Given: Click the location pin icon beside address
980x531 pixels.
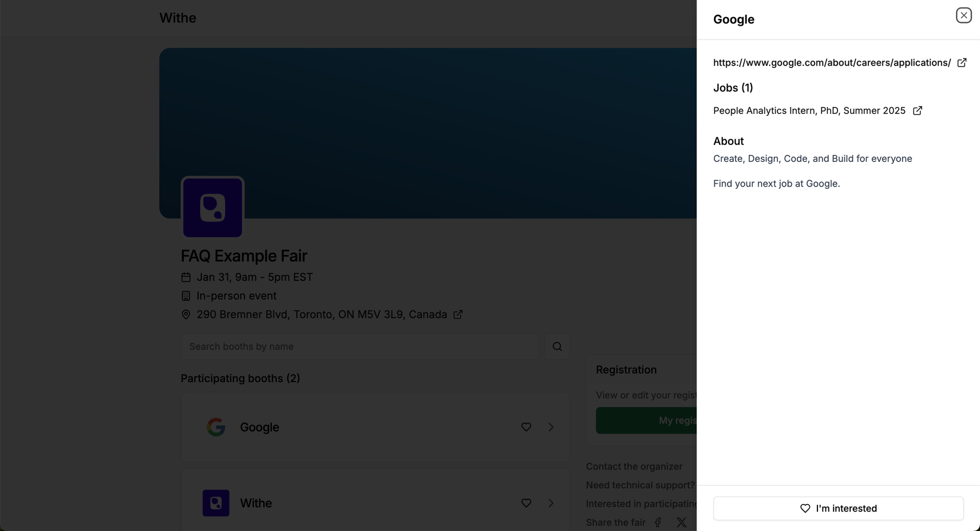Looking at the screenshot, I should click(x=186, y=315).
